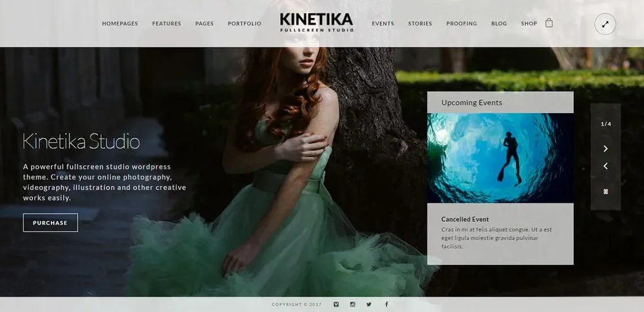Screen dimensions: 644x312
Task: Open the Cancelled Event title link
Action: (x=465, y=219)
